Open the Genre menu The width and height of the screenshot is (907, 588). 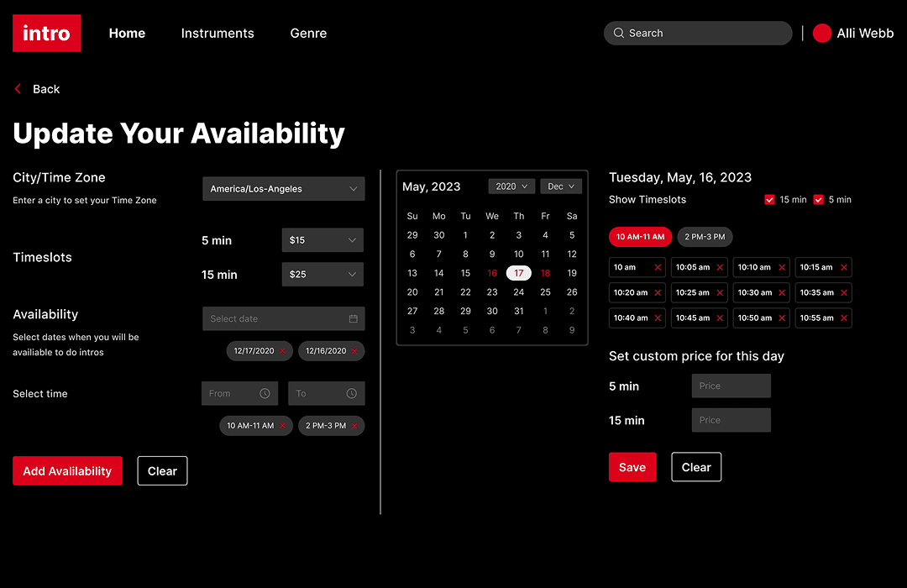click(308, 33)
